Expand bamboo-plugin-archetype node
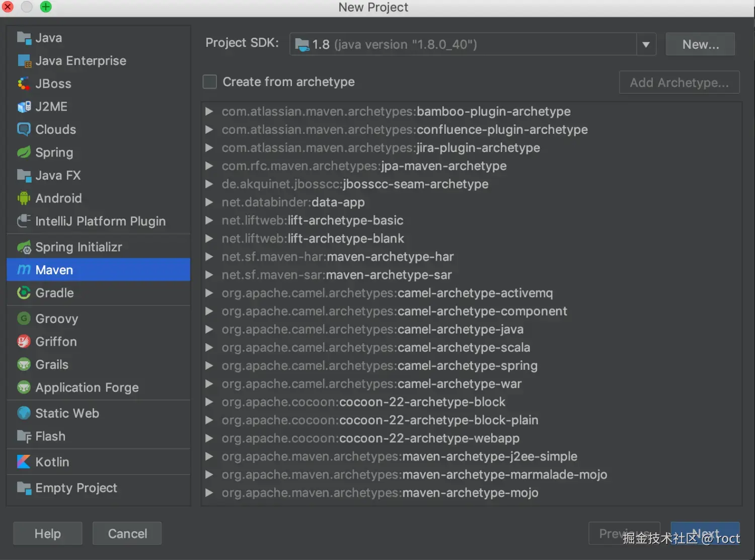 coord(209,111)
